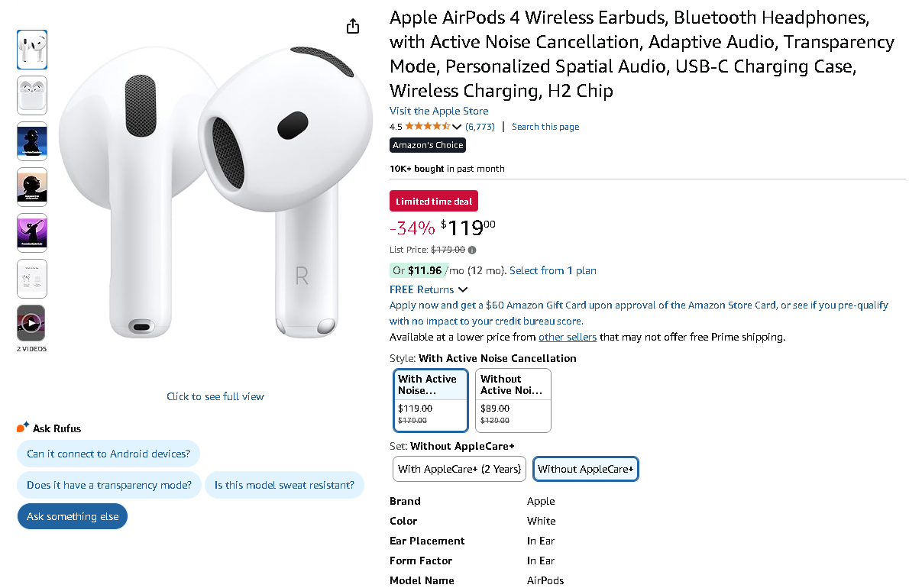Click the List Price info icon
Viewport: 909px width, 588px height.
[x=472, y=250]
